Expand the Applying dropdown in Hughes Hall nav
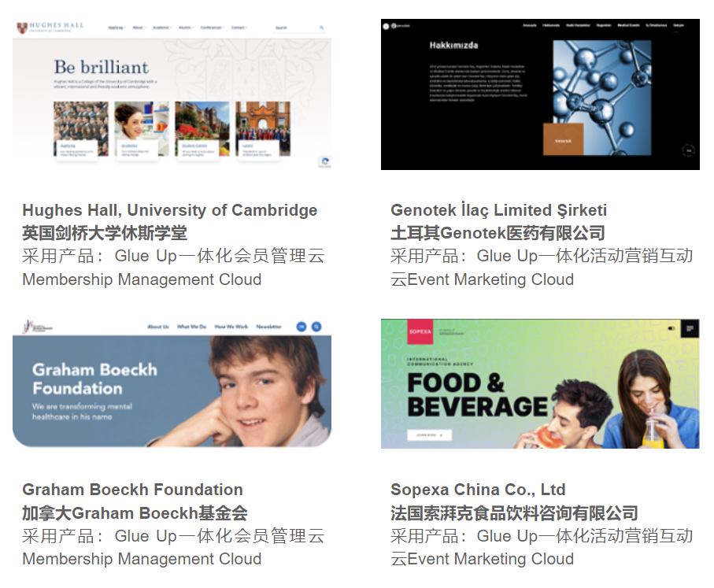Image resolution: width=714 pixels, height=588 pixels. [117, 28]
